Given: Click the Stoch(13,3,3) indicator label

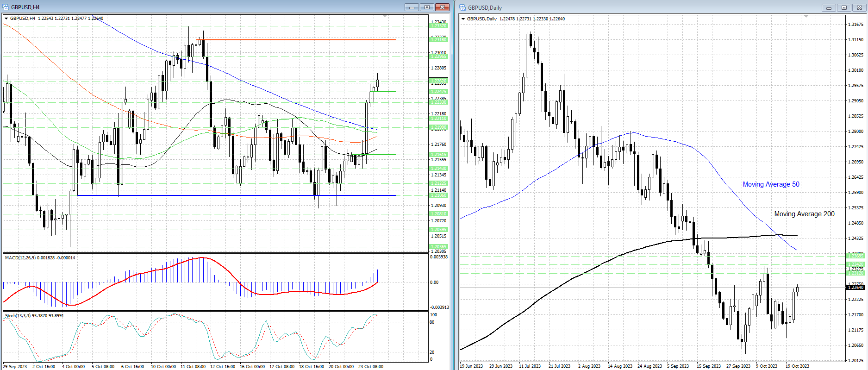Looking at the screenshot, I should (34, 315).
